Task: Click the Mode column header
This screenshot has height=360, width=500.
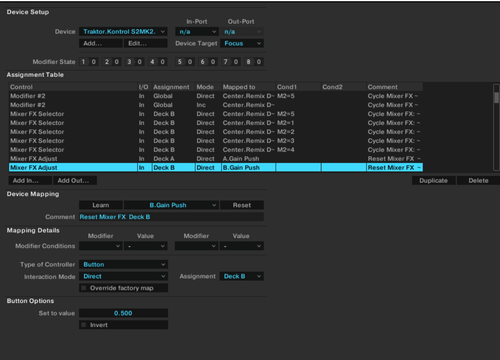Action: click(208, 87)
